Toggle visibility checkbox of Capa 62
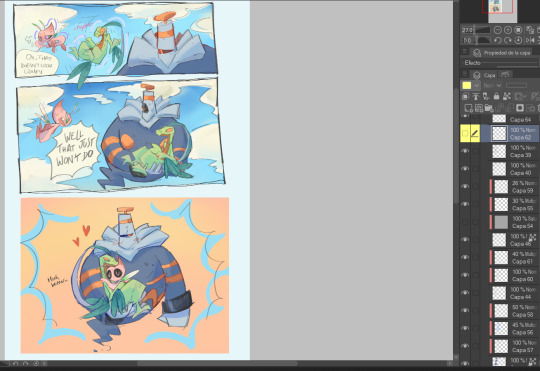This screenshot has height=371, width=540. (x=465, y=133)
